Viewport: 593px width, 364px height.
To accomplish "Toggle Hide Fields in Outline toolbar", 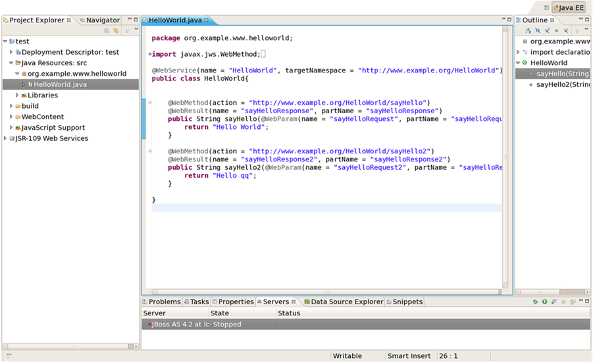I will click(538, 30).
